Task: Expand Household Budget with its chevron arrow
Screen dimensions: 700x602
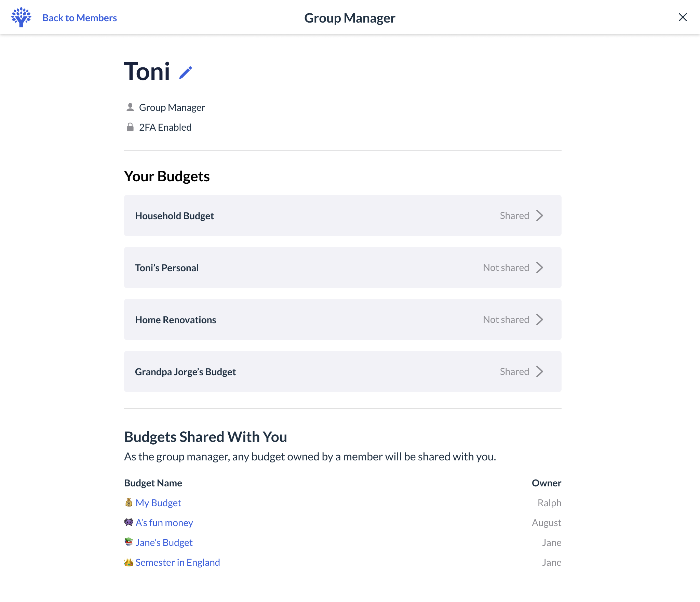Action: [x=540, y=215]
